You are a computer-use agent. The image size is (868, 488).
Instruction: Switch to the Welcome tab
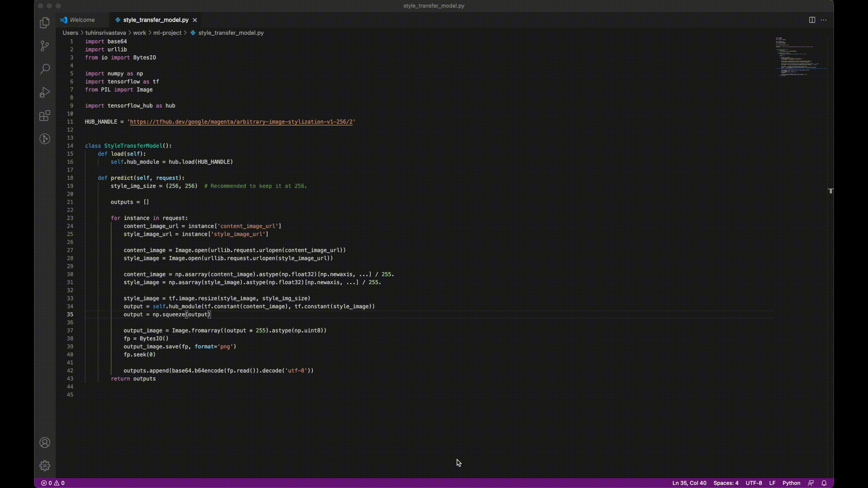click(x=82, y=20)
